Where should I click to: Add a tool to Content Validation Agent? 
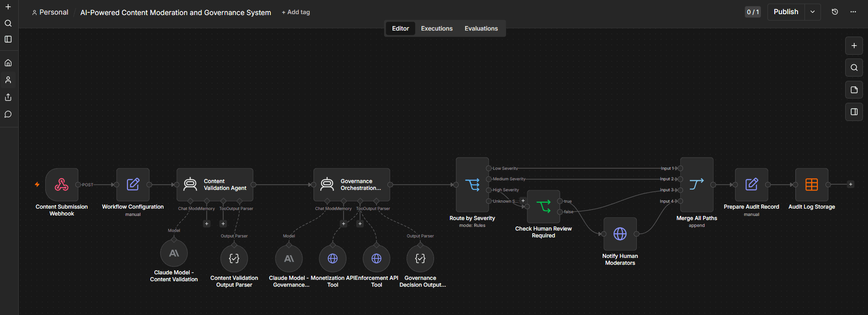point(223,224)
